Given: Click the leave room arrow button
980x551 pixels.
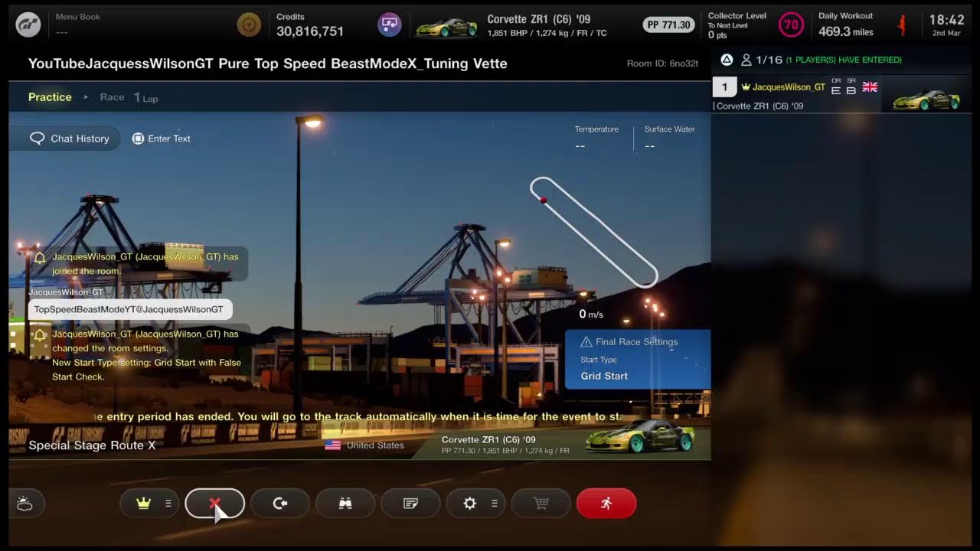Looking at the screenshot, I should coord(280,504).
